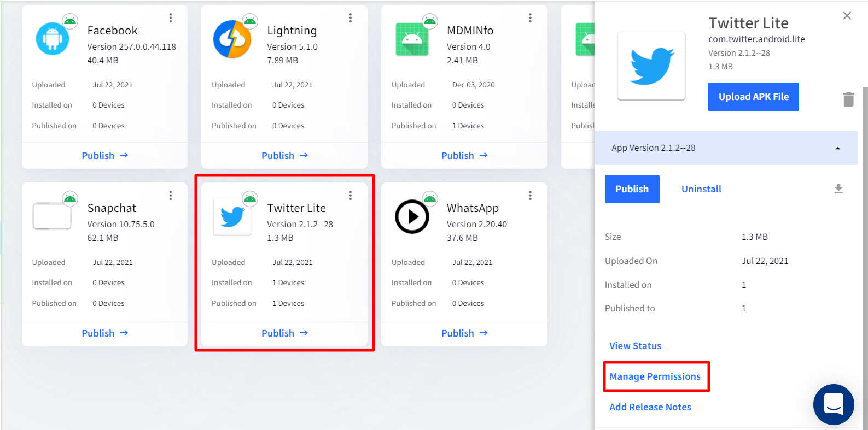Click MDMINfo 'Dec 03, 2020' upload date
The height and width of the screenshot is (430, 868).
473,85
